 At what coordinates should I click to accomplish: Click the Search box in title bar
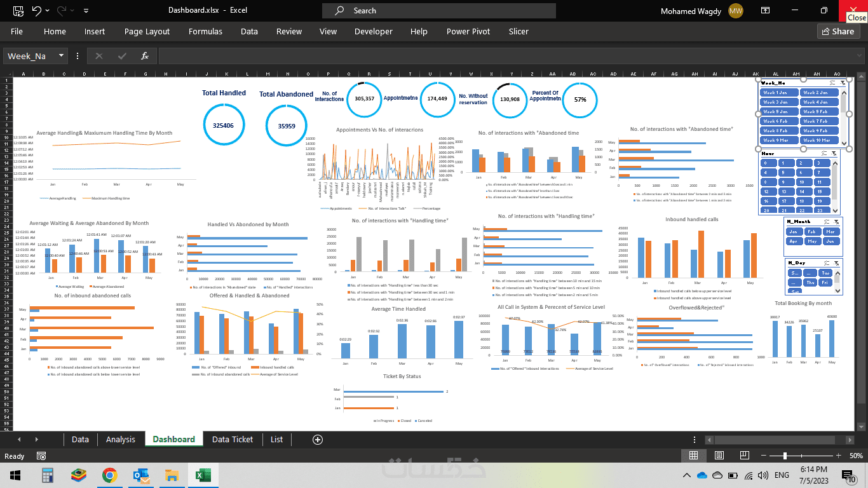coord(438,11)
